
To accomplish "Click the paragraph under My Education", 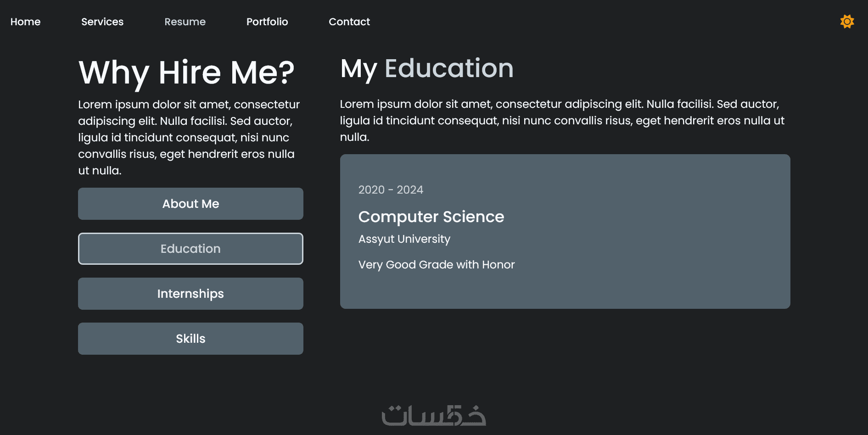I will (x=562, y=120).
